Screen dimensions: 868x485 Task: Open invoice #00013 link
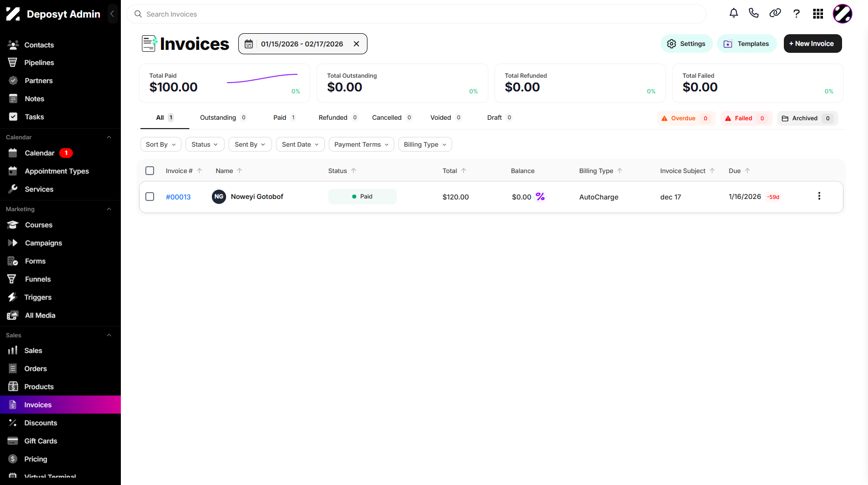pyautogui.click(x=178, y=197)
